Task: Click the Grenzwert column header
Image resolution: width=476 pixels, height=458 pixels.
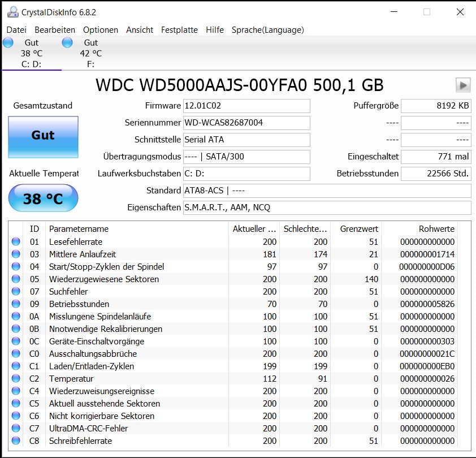Action: tap(356, 229)
